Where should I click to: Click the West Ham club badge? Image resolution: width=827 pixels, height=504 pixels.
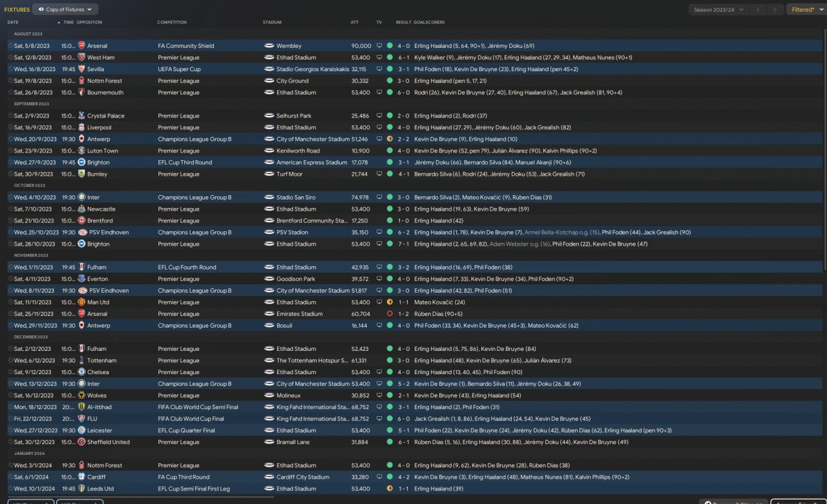coord(81,58)
